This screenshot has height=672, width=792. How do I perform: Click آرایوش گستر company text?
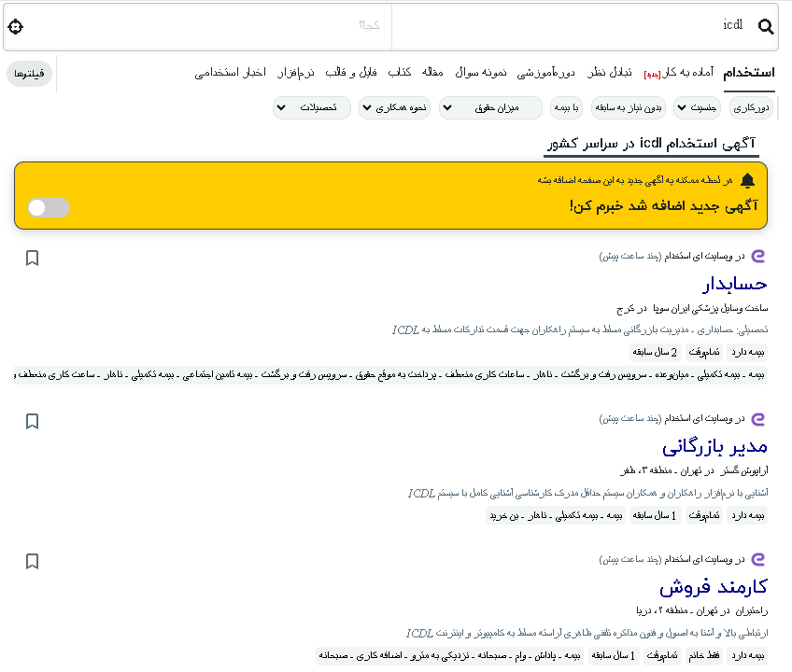744,470
